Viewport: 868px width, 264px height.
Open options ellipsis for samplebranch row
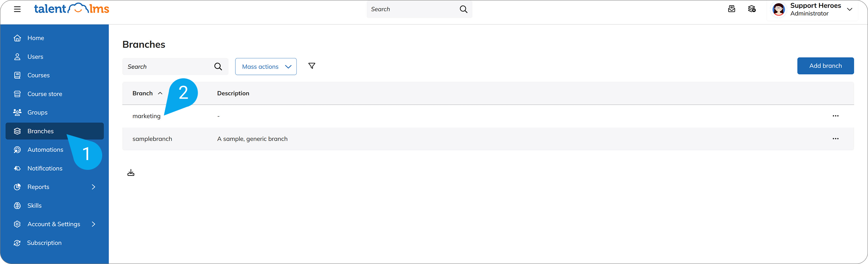point(836,139)
